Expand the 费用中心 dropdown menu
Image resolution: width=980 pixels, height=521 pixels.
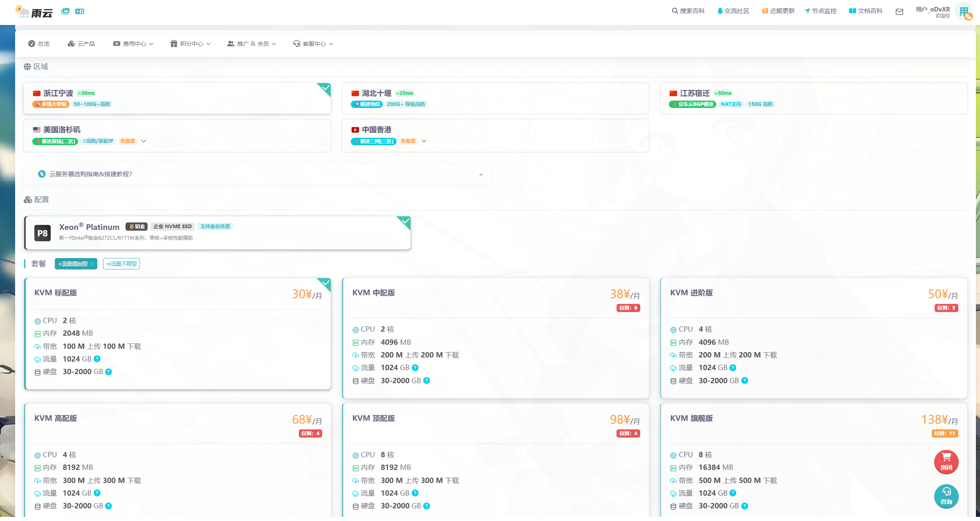133,44
